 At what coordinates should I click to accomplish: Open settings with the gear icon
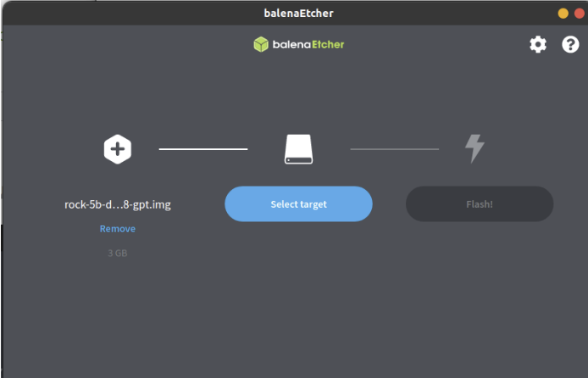[x=538, y=45]
